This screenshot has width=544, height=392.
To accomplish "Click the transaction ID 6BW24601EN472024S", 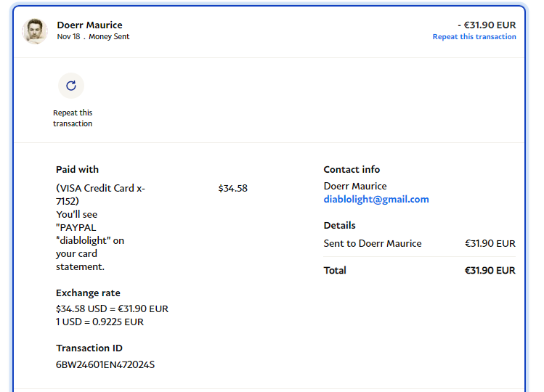I will tap(105, 364).
